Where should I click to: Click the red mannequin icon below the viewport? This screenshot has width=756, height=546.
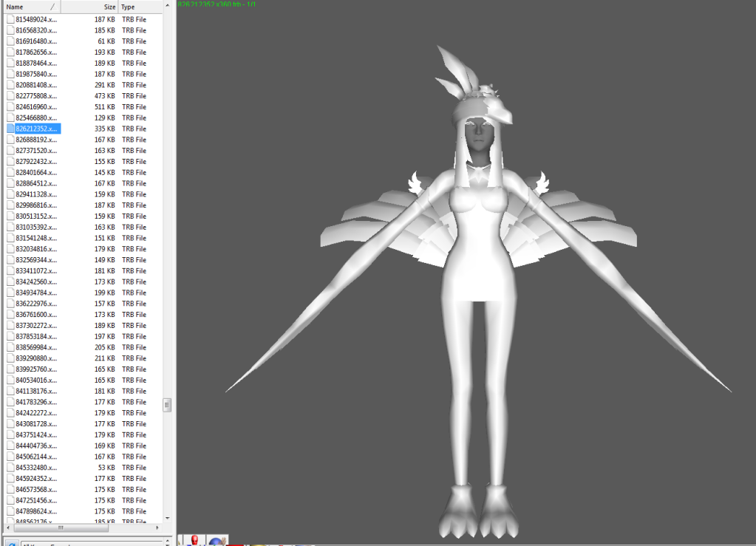194,540
